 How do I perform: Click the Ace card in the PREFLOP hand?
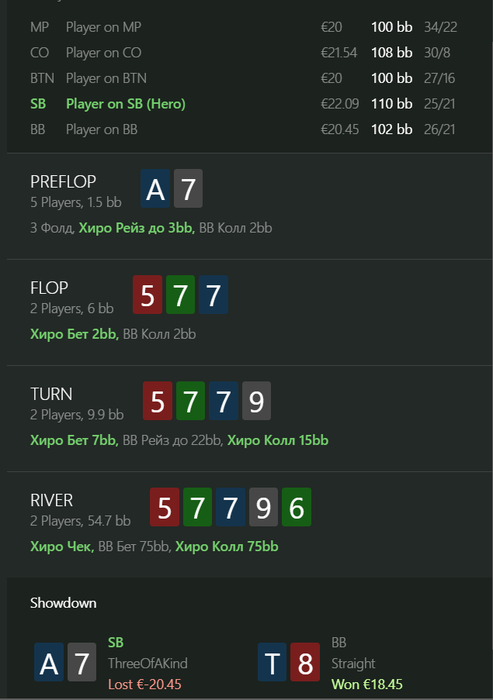click(x=155, y=188)
